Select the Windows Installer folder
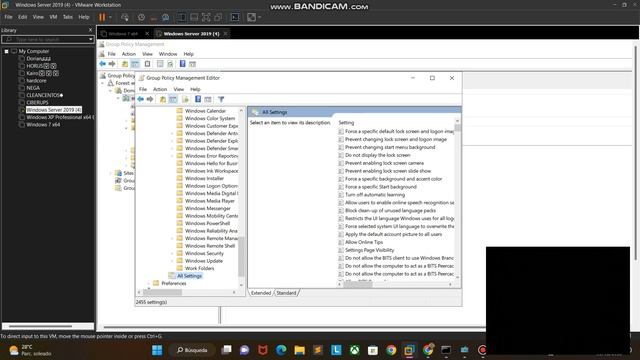This screenshot has height=360, width=640. click(204, 178)
